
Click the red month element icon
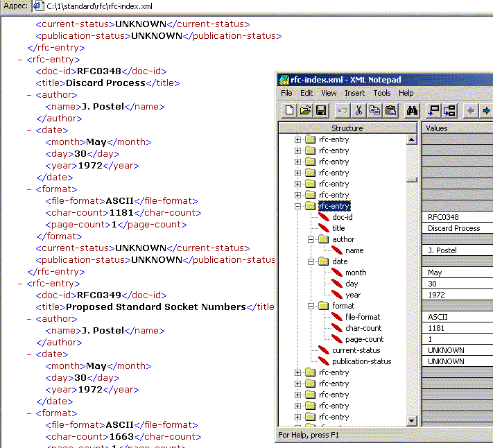pos(337,273)
